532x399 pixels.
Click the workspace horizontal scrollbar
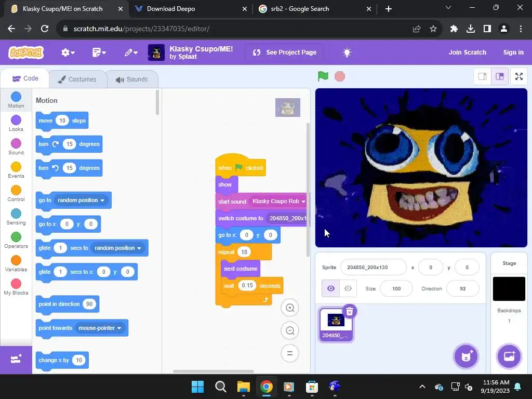(x=214, y=371)
